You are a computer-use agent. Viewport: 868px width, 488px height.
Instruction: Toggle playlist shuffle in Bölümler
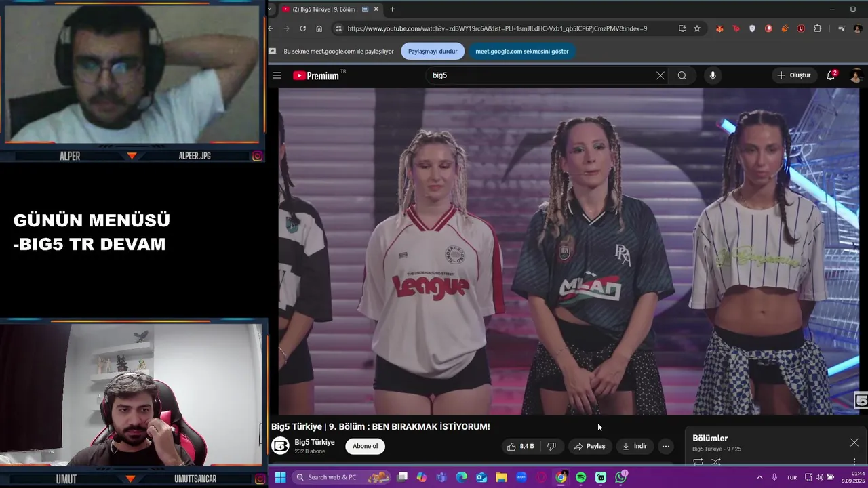click(x=716, y=462)
